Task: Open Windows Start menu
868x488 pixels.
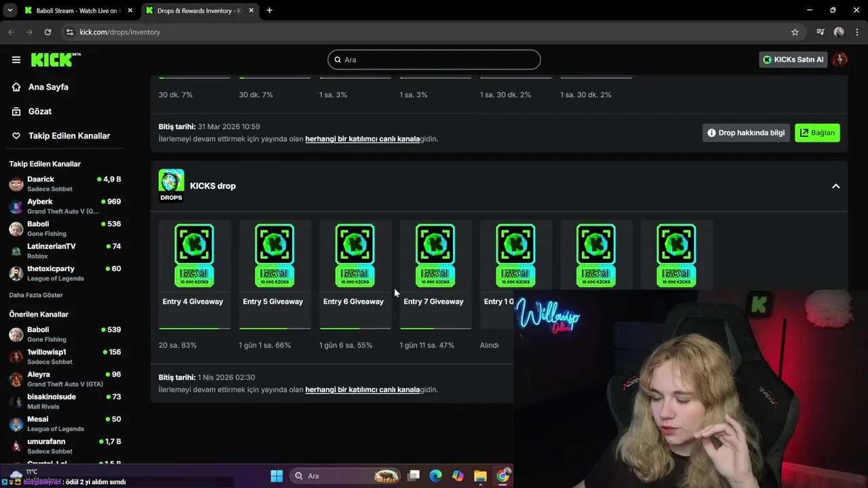Action: point(277,476)
